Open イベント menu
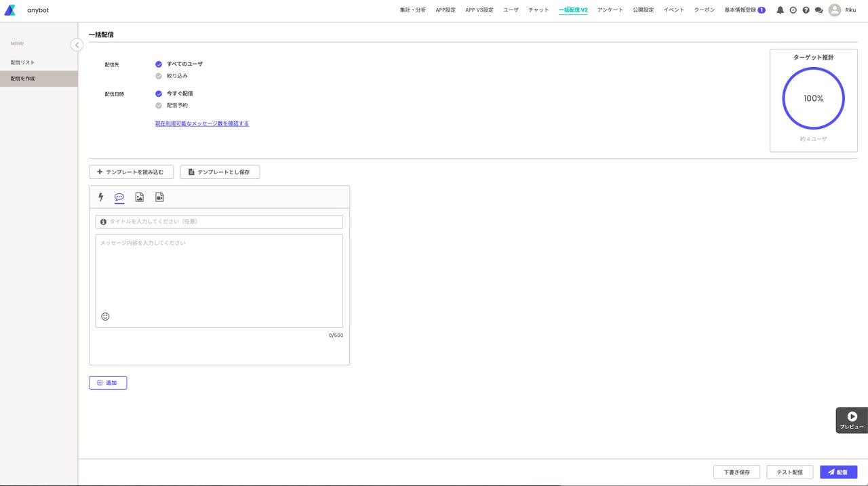 pos(673,10)
